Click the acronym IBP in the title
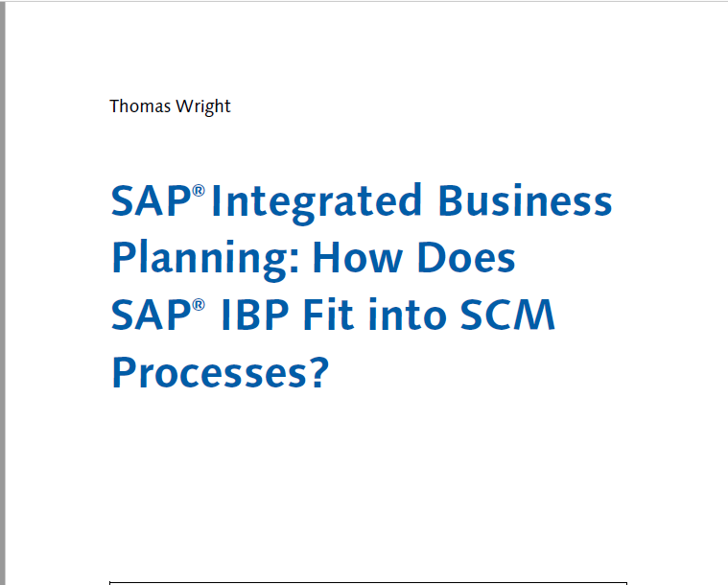 click(255, 315)
